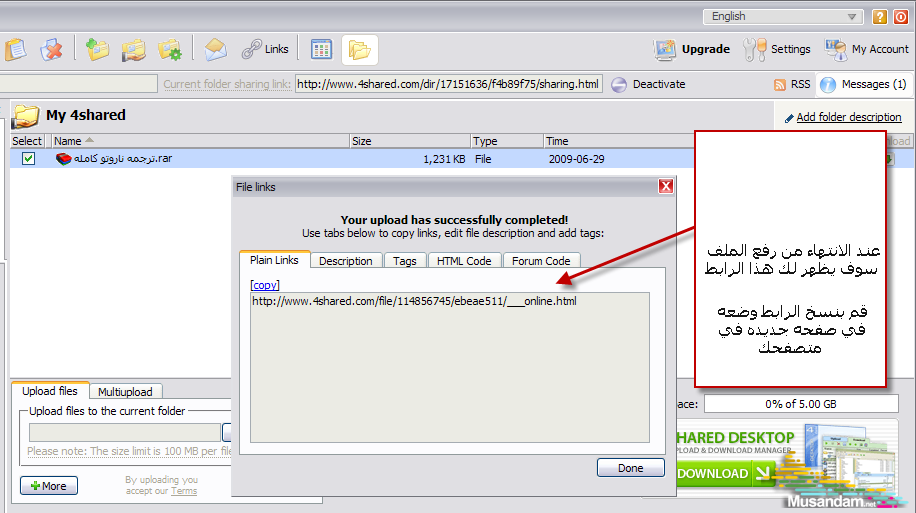Click Add folder description link
The width and height of the screenshot is (916, 513).
click(x=848, y=117)
